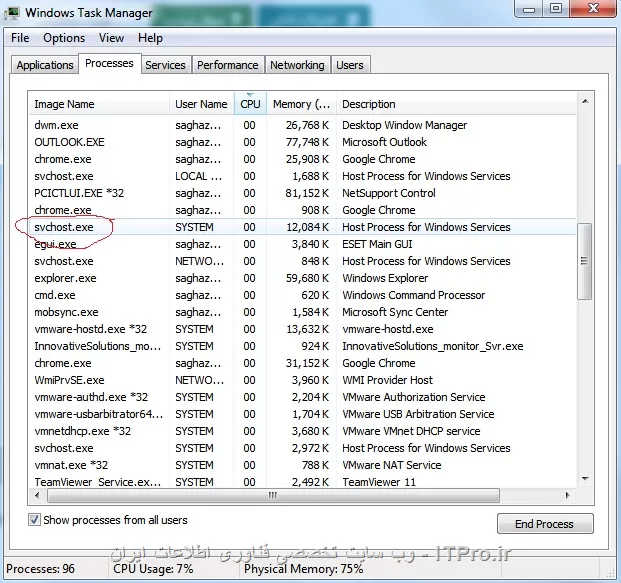621x583 pixels.
Task: Click the Windows Command Processor description
Action: pos(413,295)
